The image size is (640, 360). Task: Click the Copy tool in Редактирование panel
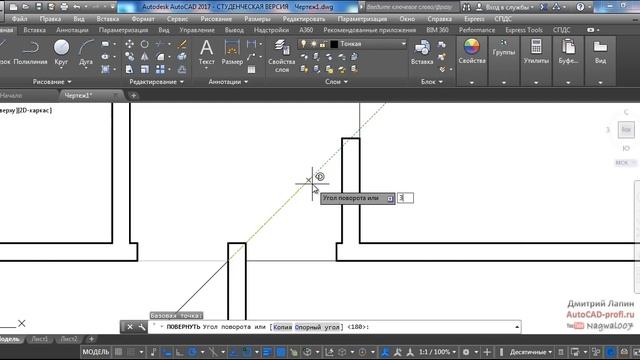click(x=129, y=57)
